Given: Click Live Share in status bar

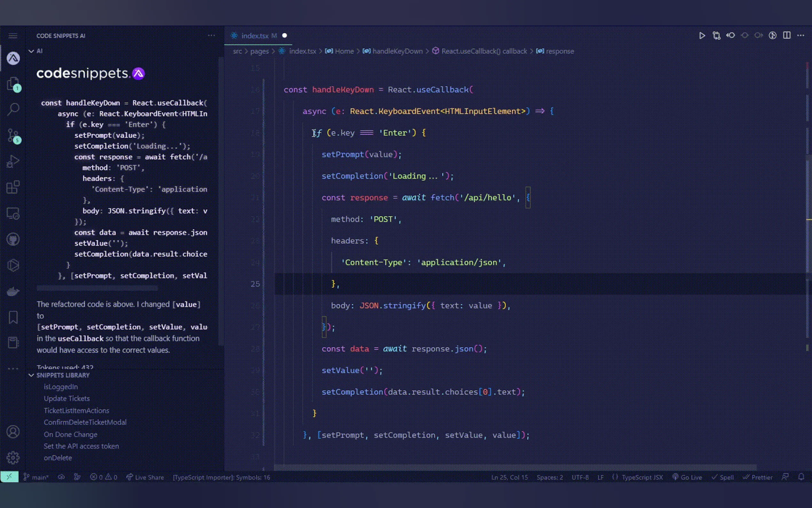Looking at the screenshot, I should coord(145,477).
